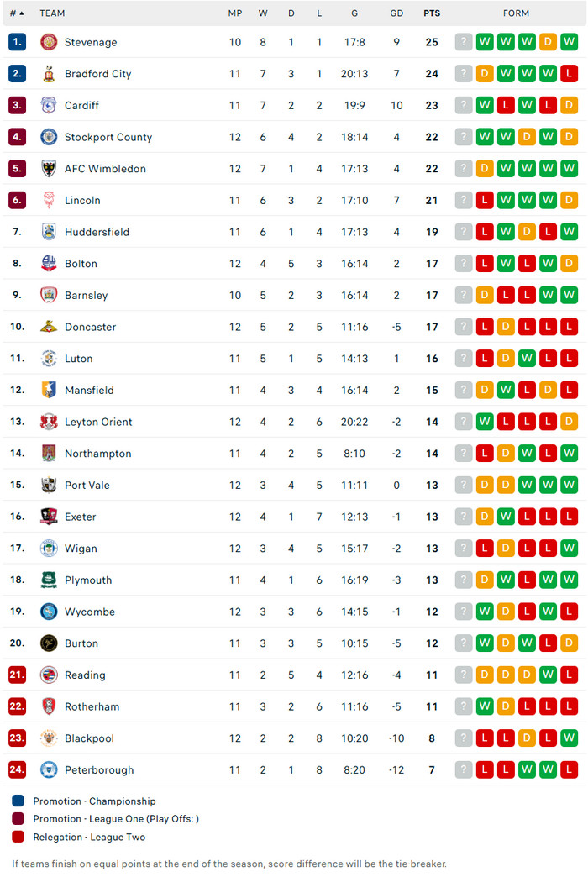588x877 pixels.
Task: Open the Stockport County team link
Action: pyautogui.click(x=108, y=137)
